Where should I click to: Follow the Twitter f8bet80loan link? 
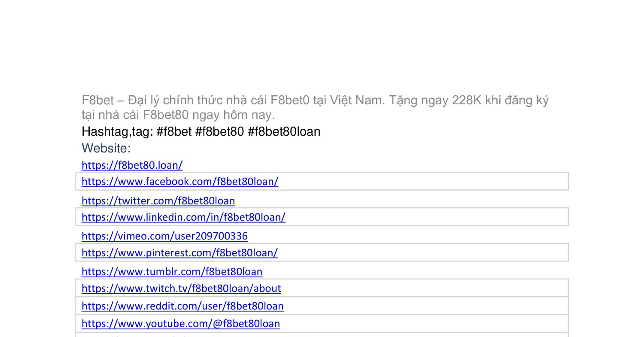click(158, 201)
